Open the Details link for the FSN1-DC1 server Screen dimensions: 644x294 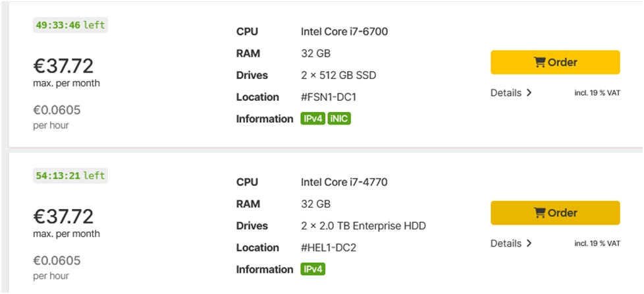tap(506, 93)
